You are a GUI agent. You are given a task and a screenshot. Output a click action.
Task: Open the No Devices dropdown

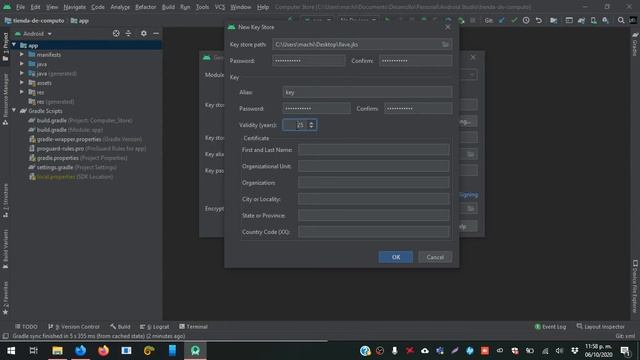(x=358, y=20)
